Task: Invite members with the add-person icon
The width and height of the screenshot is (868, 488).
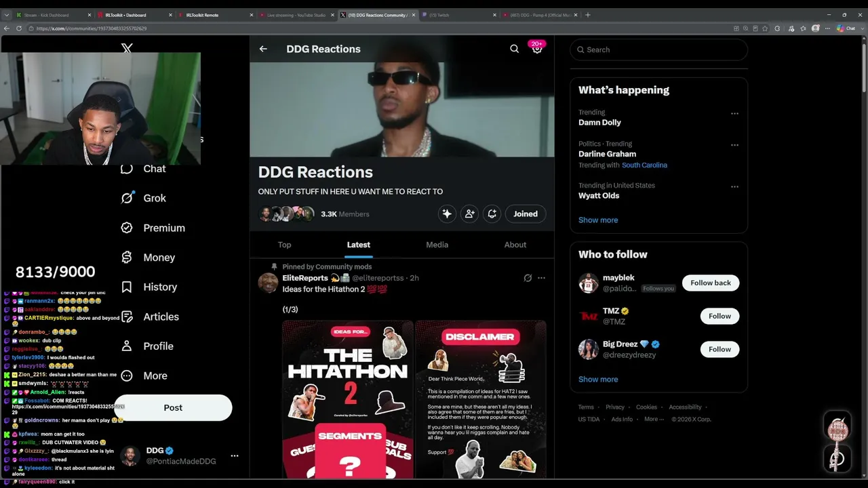Action: (469, 213)
